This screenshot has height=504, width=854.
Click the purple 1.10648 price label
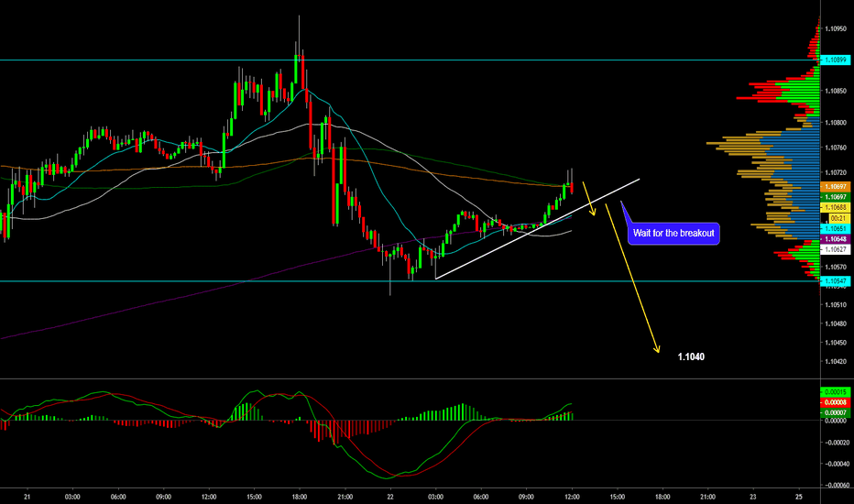[835, 238]
